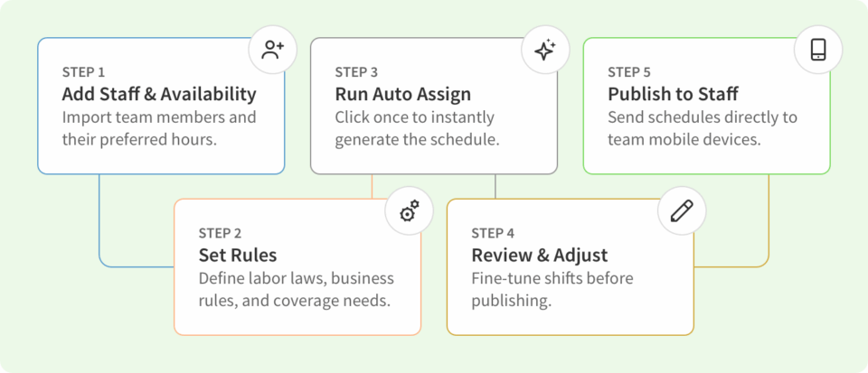Click the add-user icon on Step 1
The height and width of the screenshot is (373, 868).
273,50
